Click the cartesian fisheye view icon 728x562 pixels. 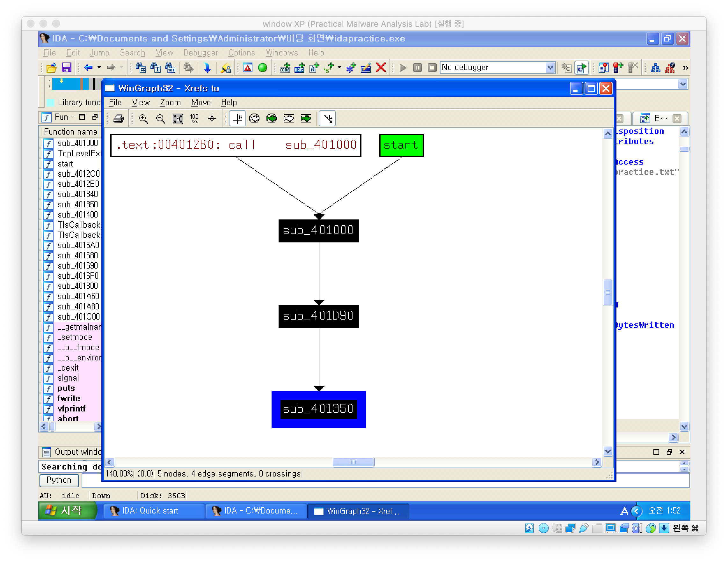289,119
